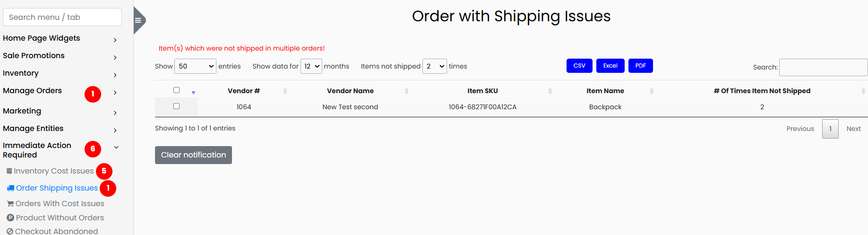Tick the select-all checkbox in the table header

176,90
